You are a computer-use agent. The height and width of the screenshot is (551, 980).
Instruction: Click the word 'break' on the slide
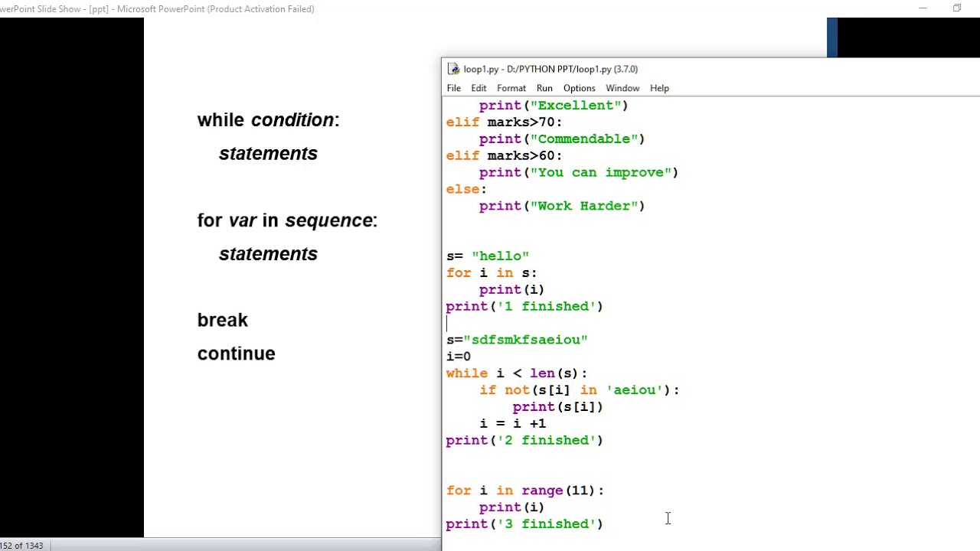223,320
